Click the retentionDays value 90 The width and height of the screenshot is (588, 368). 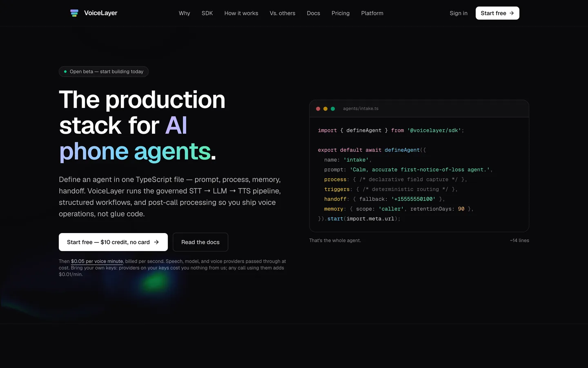pos(461,209)
